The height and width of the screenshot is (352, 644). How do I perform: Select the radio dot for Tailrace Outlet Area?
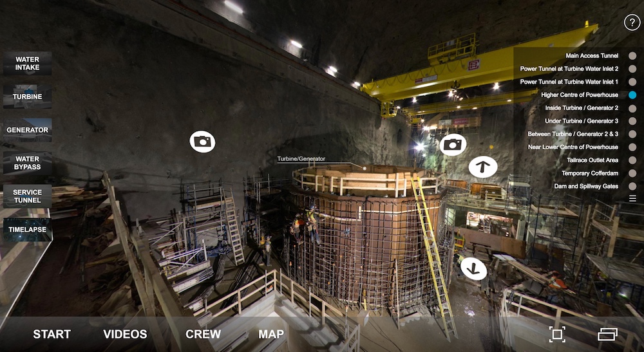click(632, 160)
